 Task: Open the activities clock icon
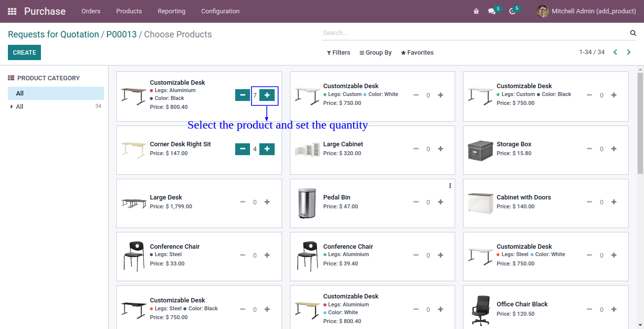[x=512, y=11]
